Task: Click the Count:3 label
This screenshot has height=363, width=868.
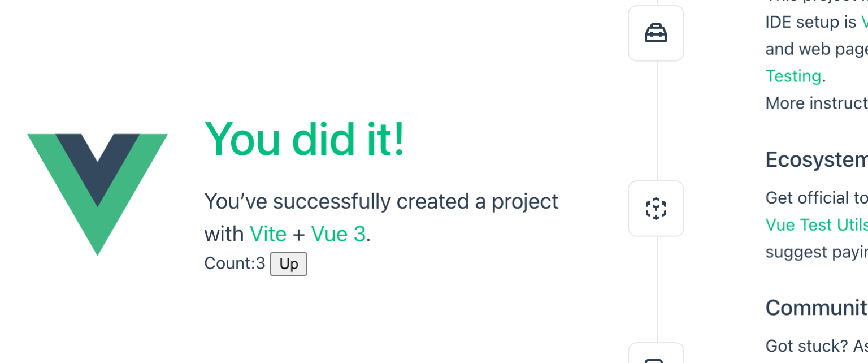Action: pyautogui.click(x=235, y=263)
